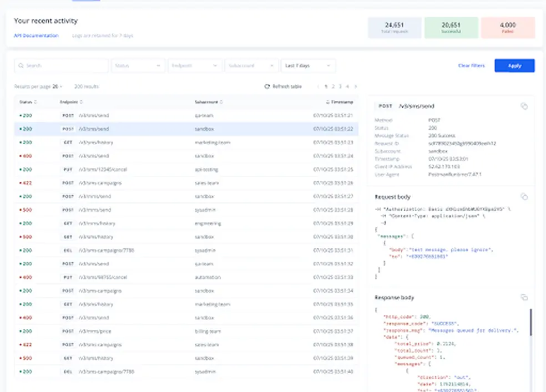Image resolution: width=546 pixels, height=392 pixels.
Task: Click the 24,651 Total requests card
Action: (x=395, y=28)
